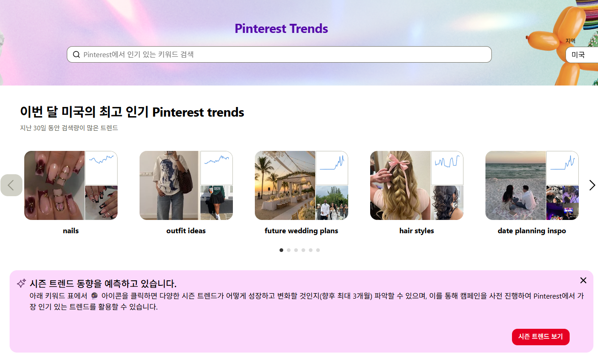
Task: Open the nails trend line chart
Action: click(102, 168)
